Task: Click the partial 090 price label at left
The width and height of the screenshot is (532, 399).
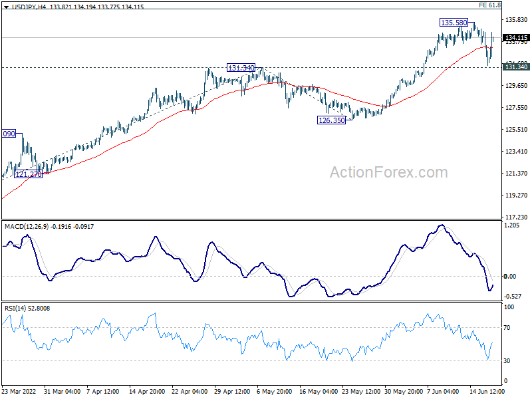Action: coord(9,134)
